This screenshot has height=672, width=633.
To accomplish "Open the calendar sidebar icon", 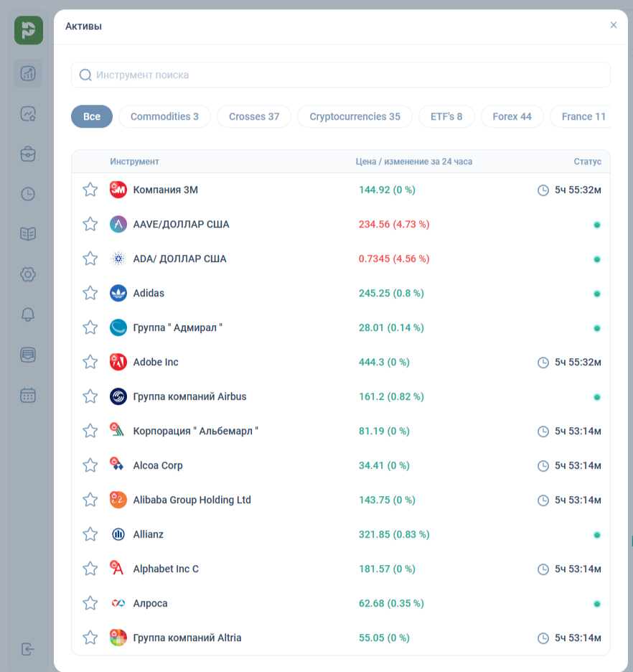I will coord(28,395).
